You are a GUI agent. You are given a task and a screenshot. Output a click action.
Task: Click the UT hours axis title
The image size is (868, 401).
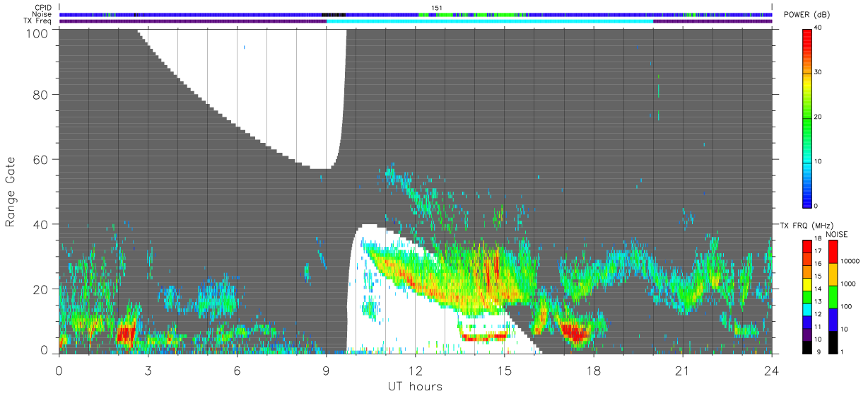pos(415,386)
